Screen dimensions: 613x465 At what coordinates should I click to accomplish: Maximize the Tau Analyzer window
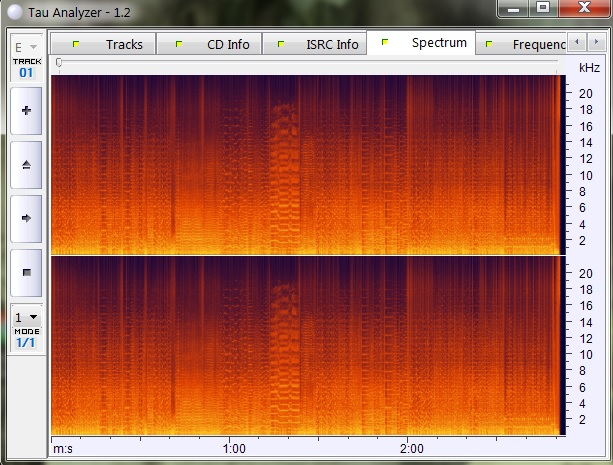(543, 8)
